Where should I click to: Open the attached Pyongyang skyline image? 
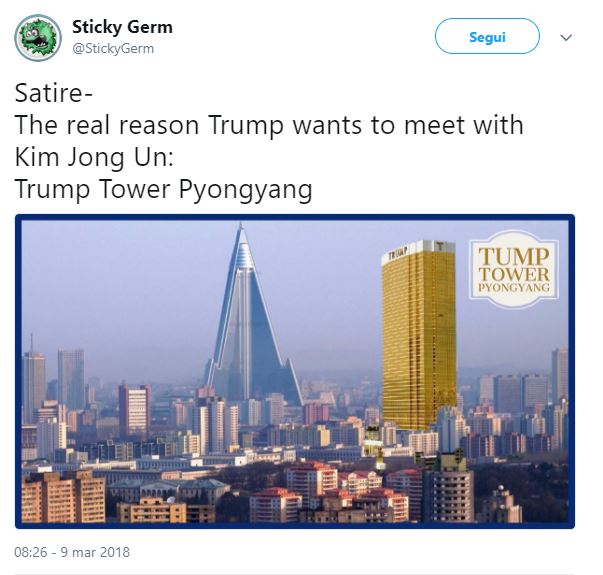coord(295,372)
